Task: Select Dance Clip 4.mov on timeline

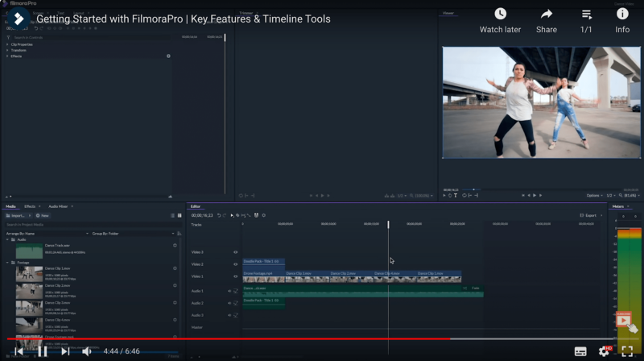Action: click(394, 276)
